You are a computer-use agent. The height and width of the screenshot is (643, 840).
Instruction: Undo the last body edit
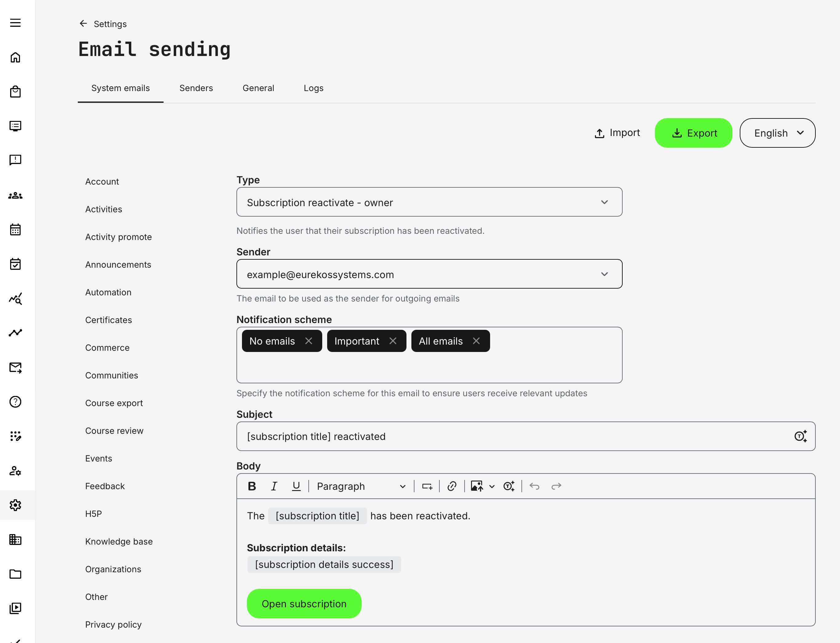(x=534, y=486)
